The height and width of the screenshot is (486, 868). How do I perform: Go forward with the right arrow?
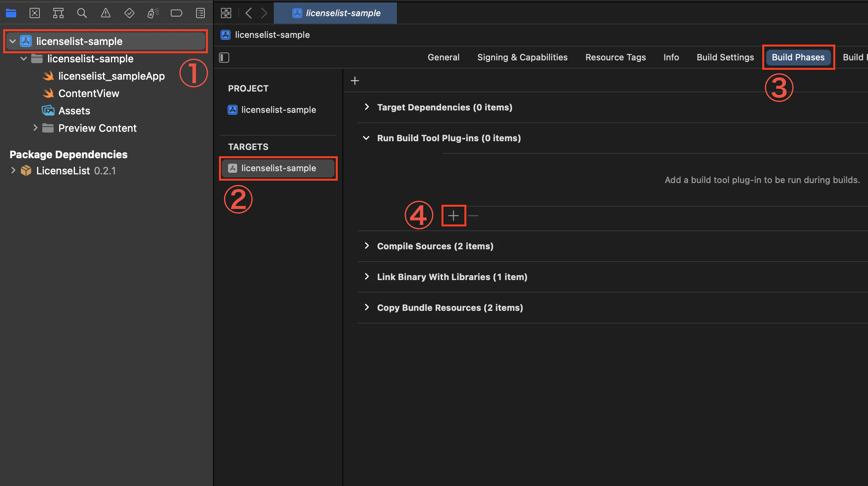click(264, 13)
